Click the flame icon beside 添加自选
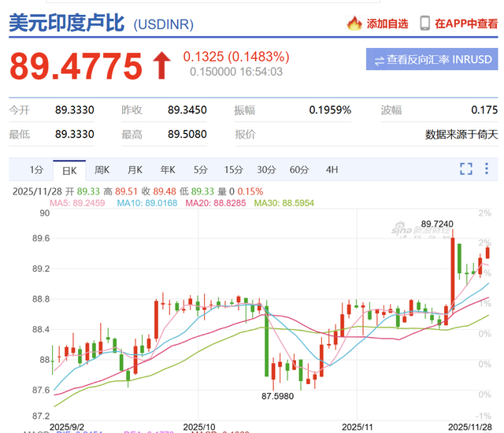The image size is (504, 433). pyautogui.click(x=355, y=24)
